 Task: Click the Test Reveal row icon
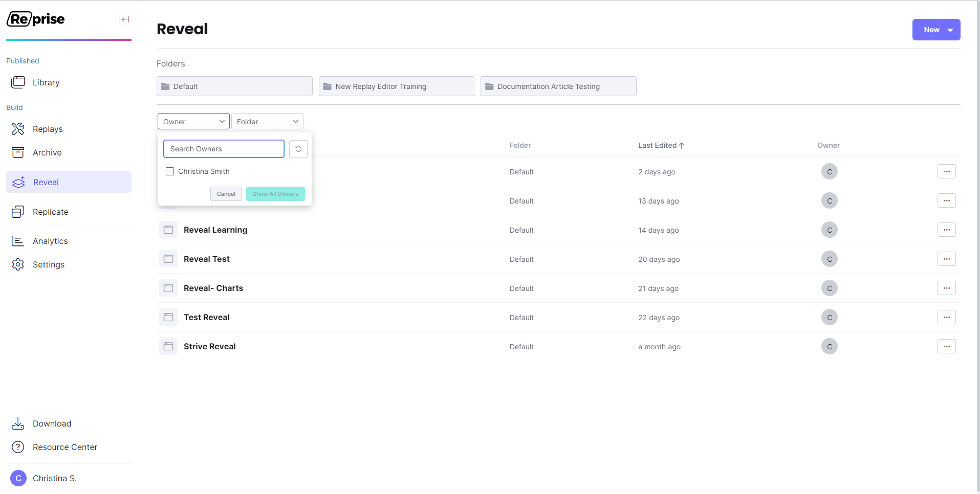pos(168,317)
